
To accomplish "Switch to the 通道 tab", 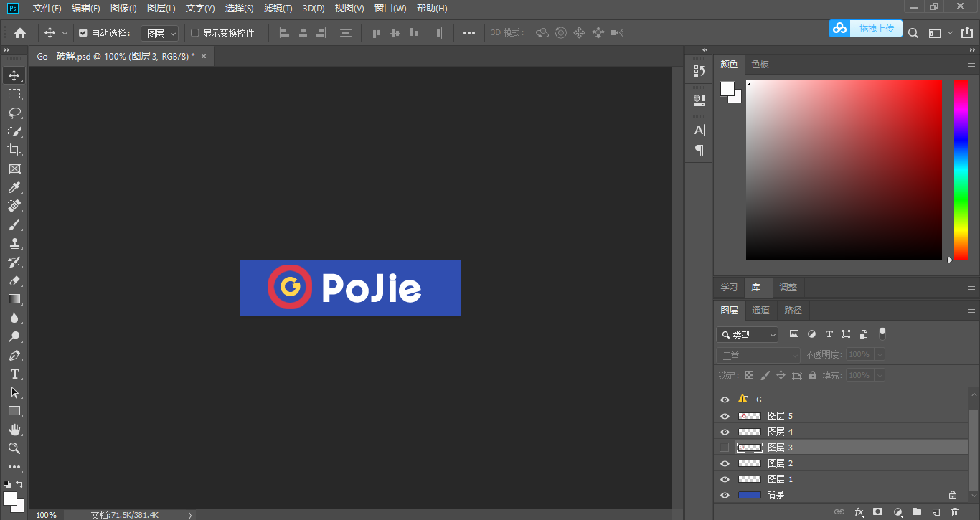I will (760, 311).
